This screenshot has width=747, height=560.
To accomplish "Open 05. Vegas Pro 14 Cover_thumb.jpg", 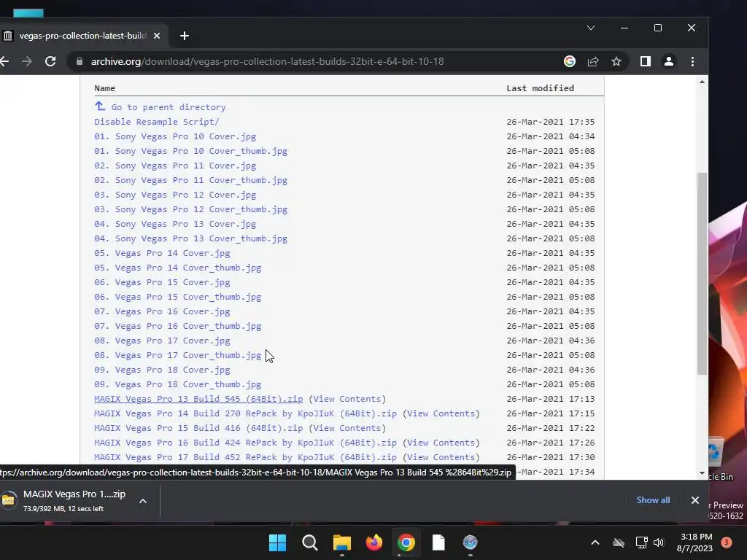I will [x=178, y=268].
